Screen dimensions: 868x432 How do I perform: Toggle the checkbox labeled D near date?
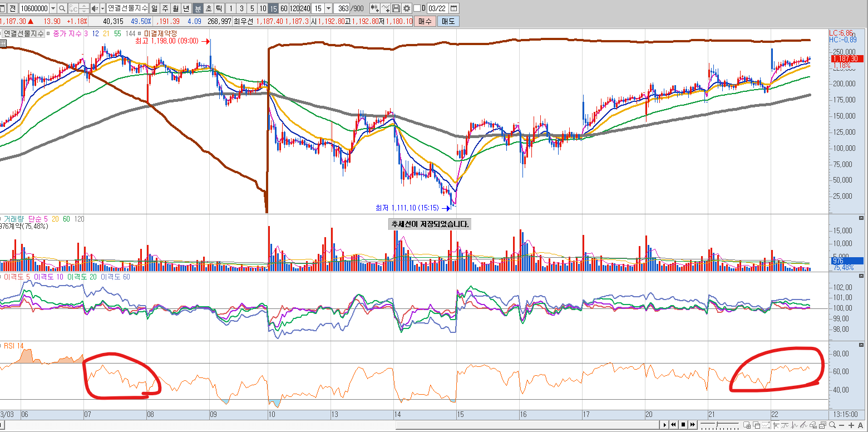[417, 8]
